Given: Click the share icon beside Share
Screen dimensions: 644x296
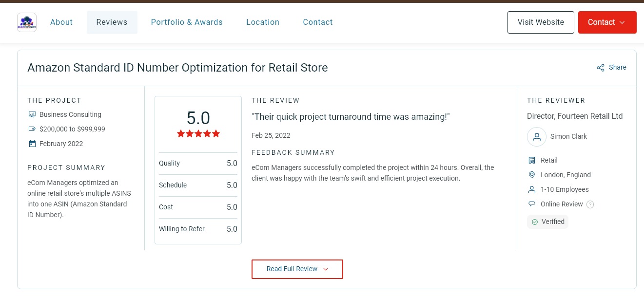Looking at the screenshot, I should (601, 68).
